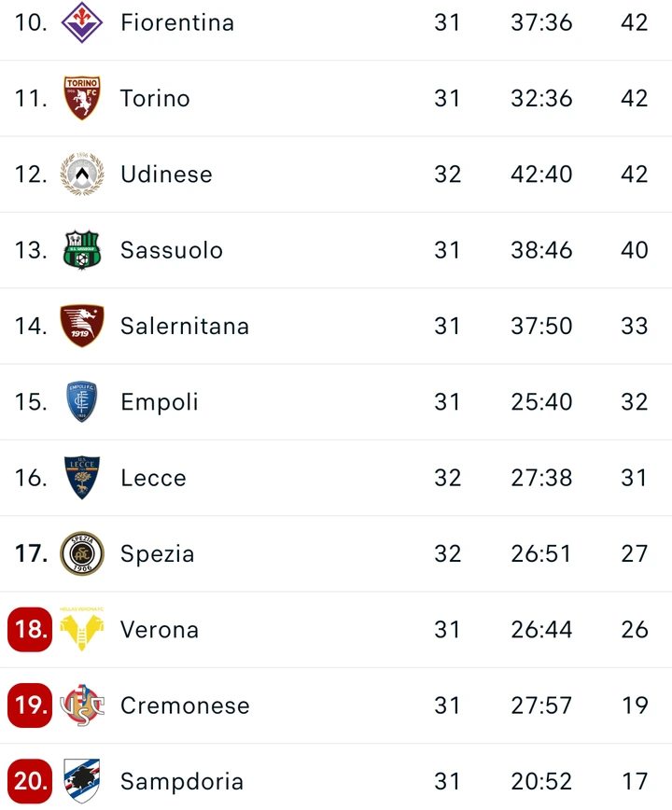Click the points value 42 for Fiorentina
Screen dimensions: 672x810
636,22
